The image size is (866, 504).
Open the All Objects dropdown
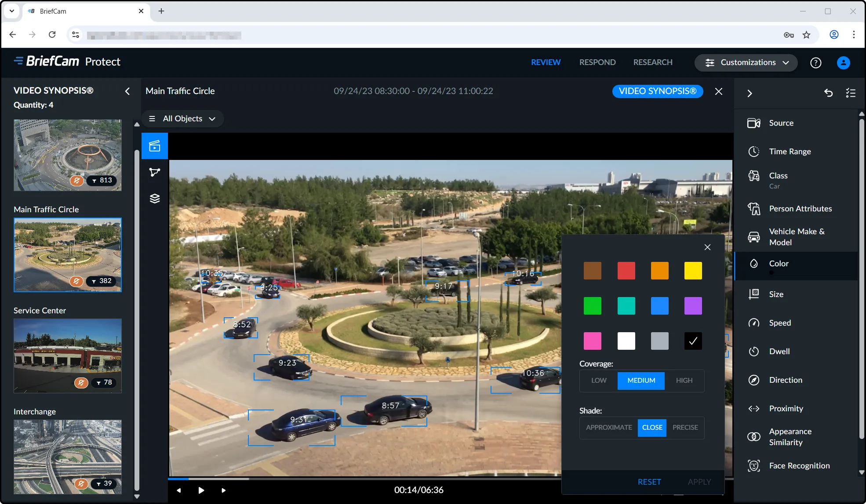coord(183,119)
